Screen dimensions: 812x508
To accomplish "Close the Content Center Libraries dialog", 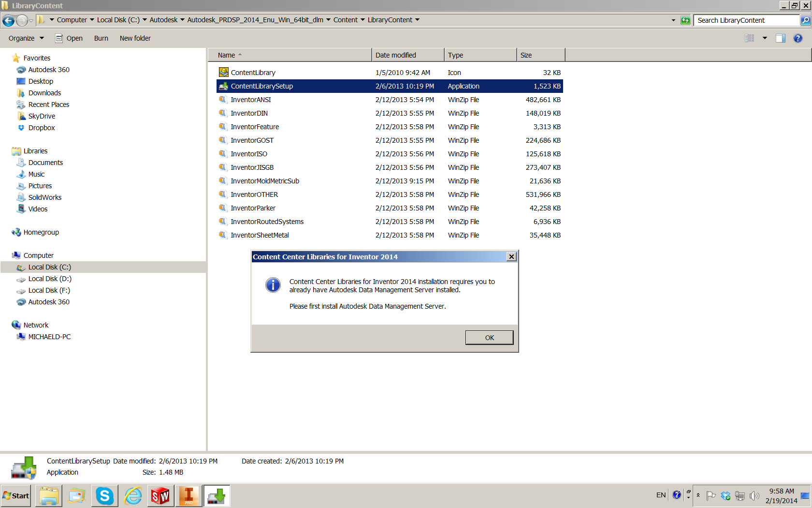I will click(511, 257).
